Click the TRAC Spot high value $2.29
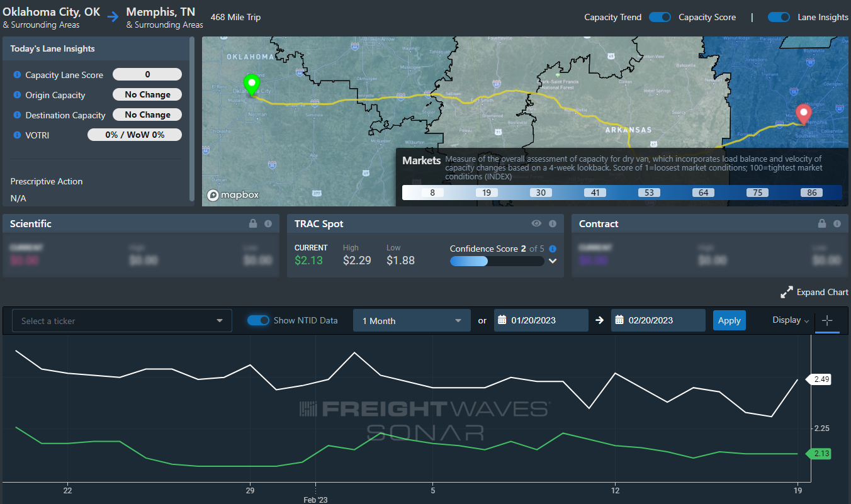 point(357,260)
